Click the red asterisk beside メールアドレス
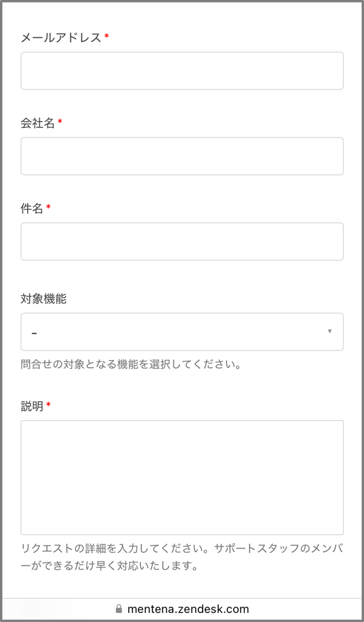 (106, 37)
